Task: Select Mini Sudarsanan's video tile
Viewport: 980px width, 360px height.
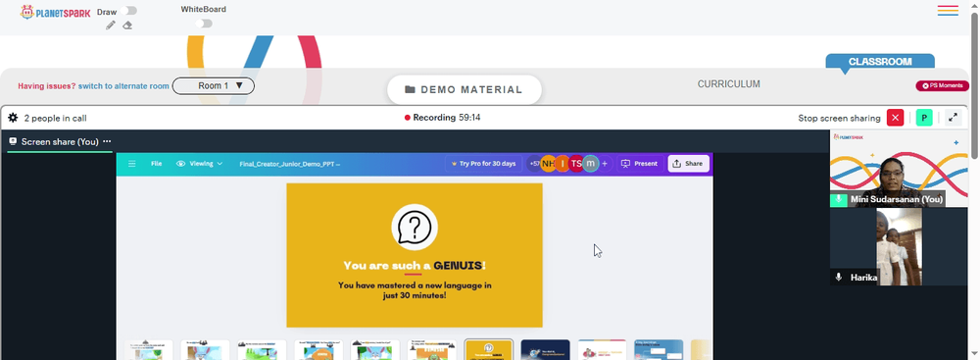Action: click(x=898, y=169)
